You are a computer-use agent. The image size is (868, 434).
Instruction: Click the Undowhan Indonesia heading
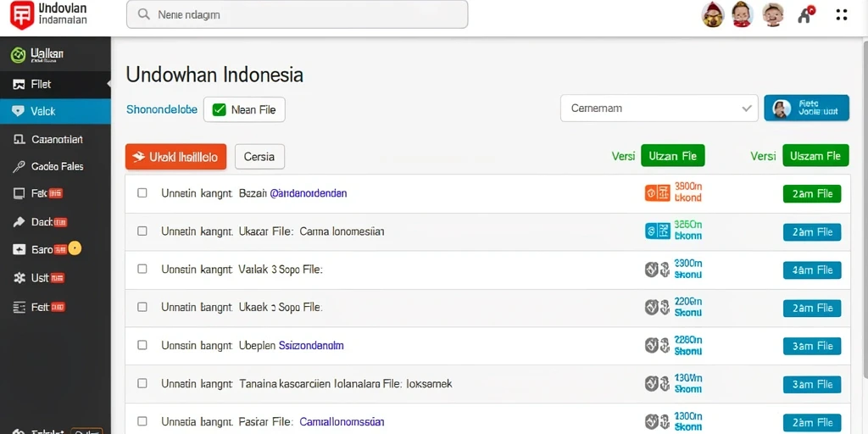point(214,75)
